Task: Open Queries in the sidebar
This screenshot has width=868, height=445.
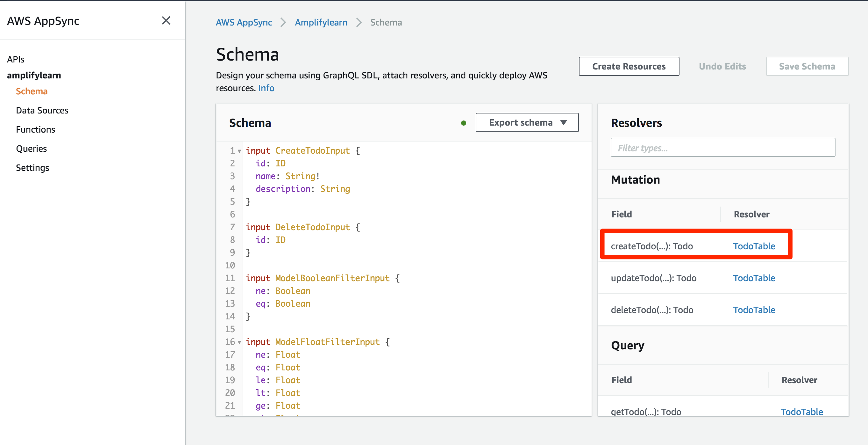Action: tap(31, 149)
